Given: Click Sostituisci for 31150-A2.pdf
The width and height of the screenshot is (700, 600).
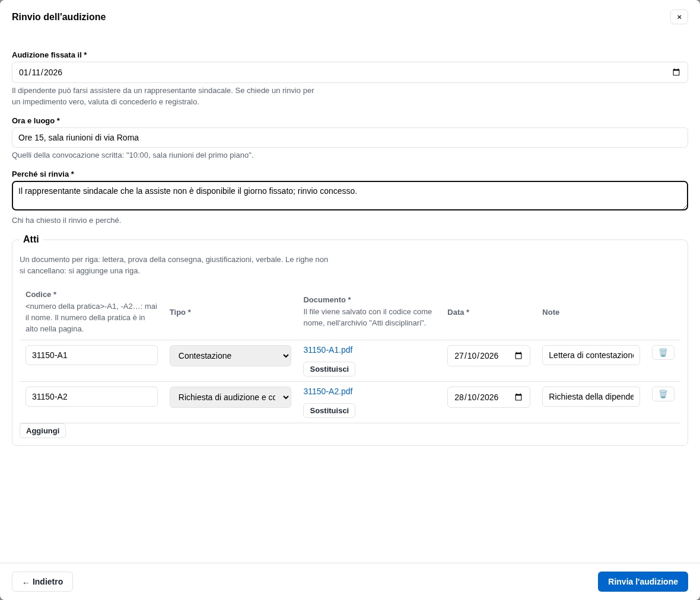Looking at the screenshot, I should tap(329, 411).
